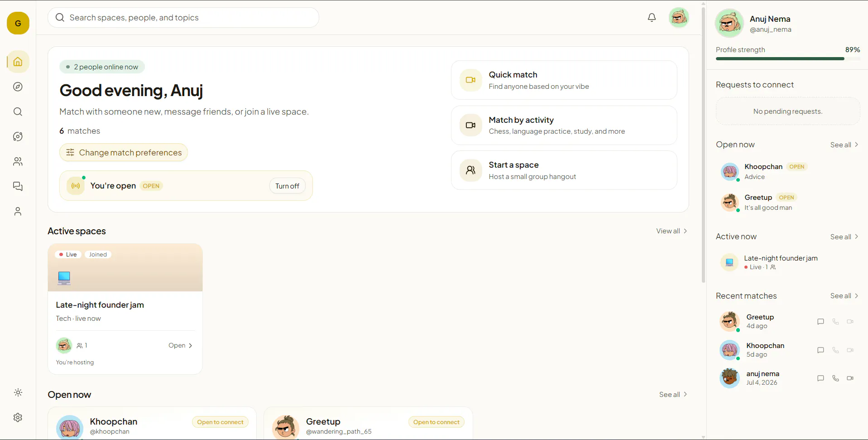Click the yellow G logo
The height and width of the screenshot is (440, 868).
coord(18,23)
